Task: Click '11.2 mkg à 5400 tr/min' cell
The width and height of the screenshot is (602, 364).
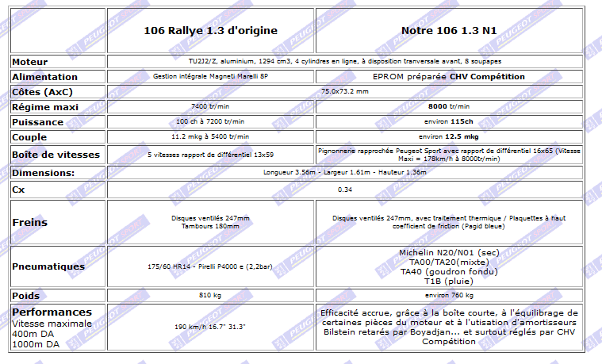Action: (x=210, y=136)
